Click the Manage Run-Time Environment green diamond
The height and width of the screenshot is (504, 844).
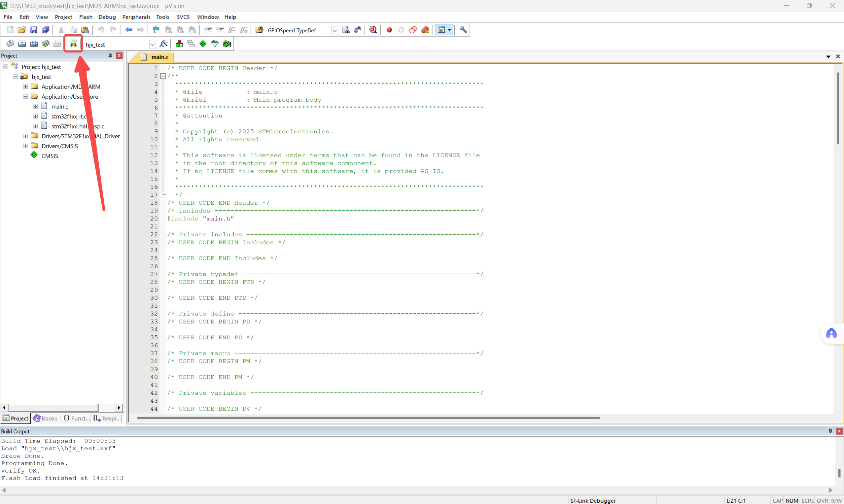point(203,44)
